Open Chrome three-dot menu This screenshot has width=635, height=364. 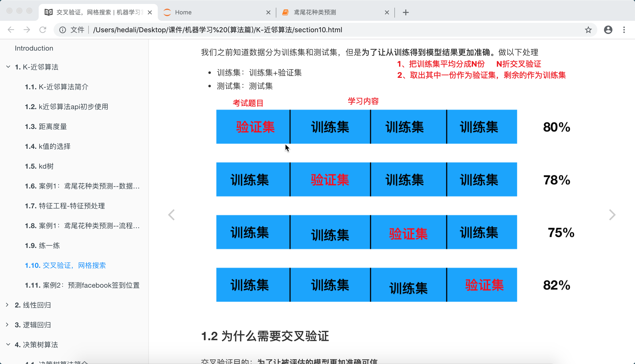(624, 30)
